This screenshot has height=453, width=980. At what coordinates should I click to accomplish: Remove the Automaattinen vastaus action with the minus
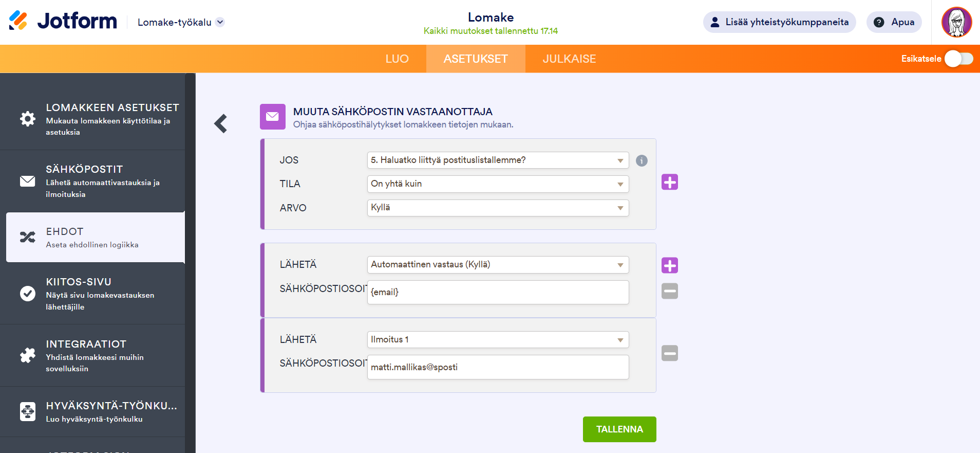click(670, 291)
